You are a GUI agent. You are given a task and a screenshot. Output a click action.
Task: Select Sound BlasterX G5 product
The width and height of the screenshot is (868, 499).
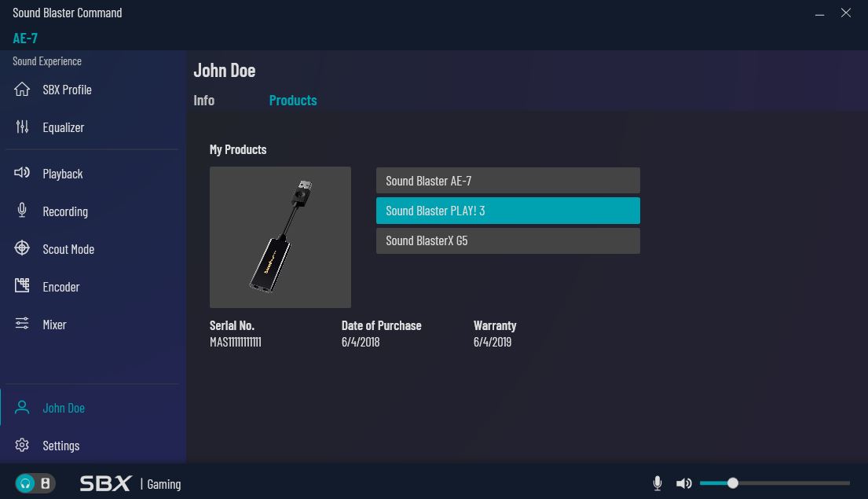coord(507,241)
